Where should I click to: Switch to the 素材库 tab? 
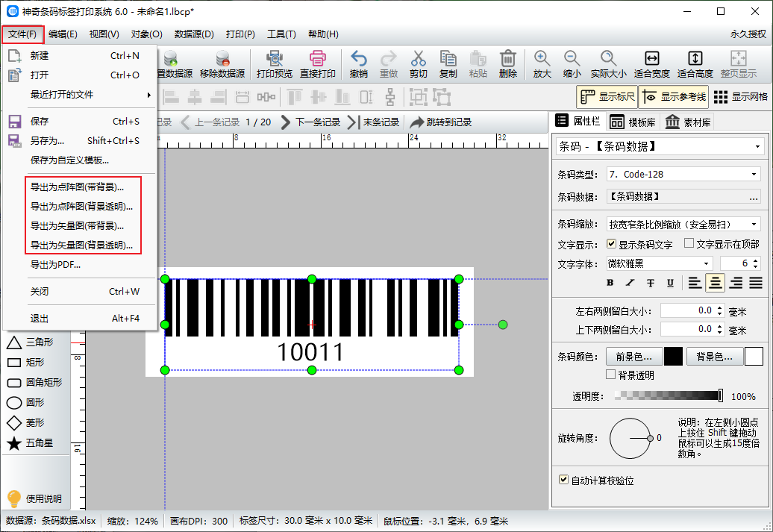click(x=688, y=122)
